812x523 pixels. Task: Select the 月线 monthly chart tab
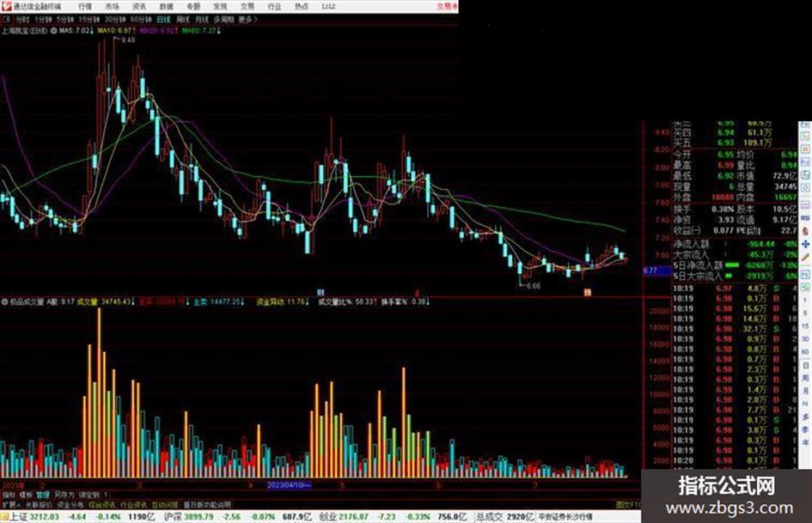202,20
